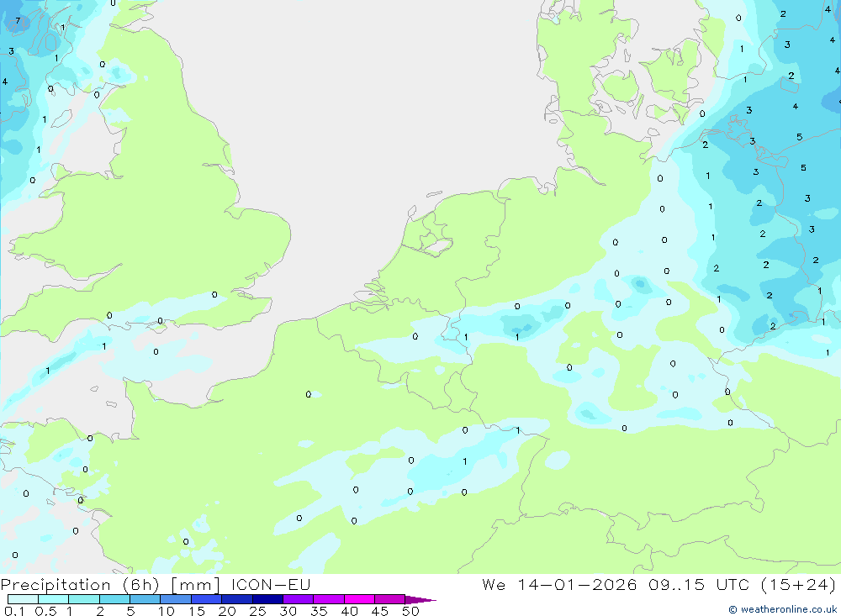The width and height of the screenshot is (841, 616).
Task: Click the 'Precipitation (6h) [mm]' title text
Action: pos(110,584)
